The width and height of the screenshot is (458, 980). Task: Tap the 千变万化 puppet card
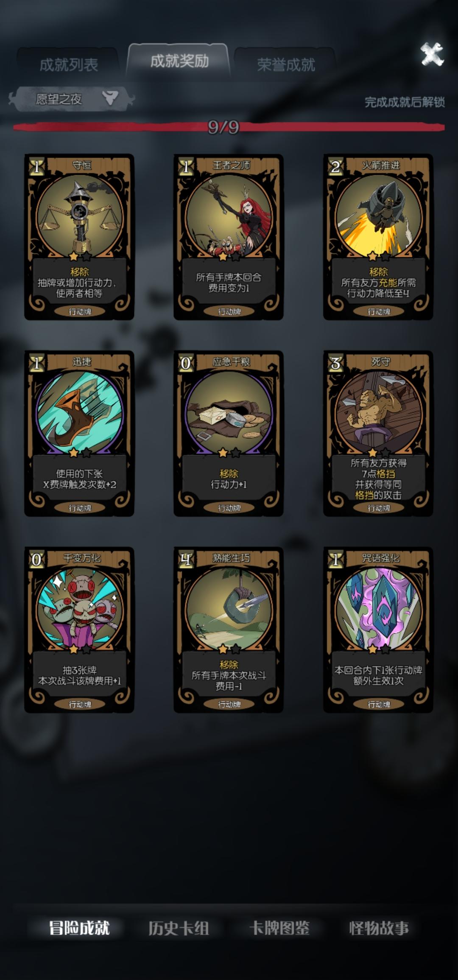click(x=79, y=630)
